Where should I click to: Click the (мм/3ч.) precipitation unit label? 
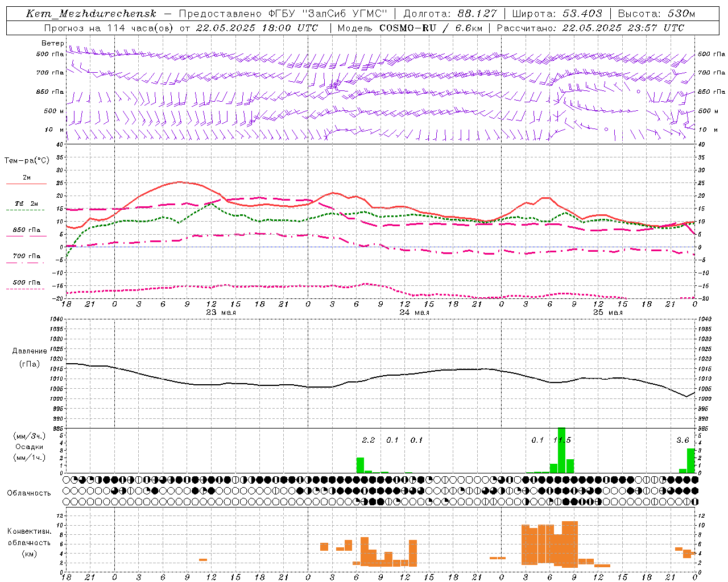click(x=30, y=436)
